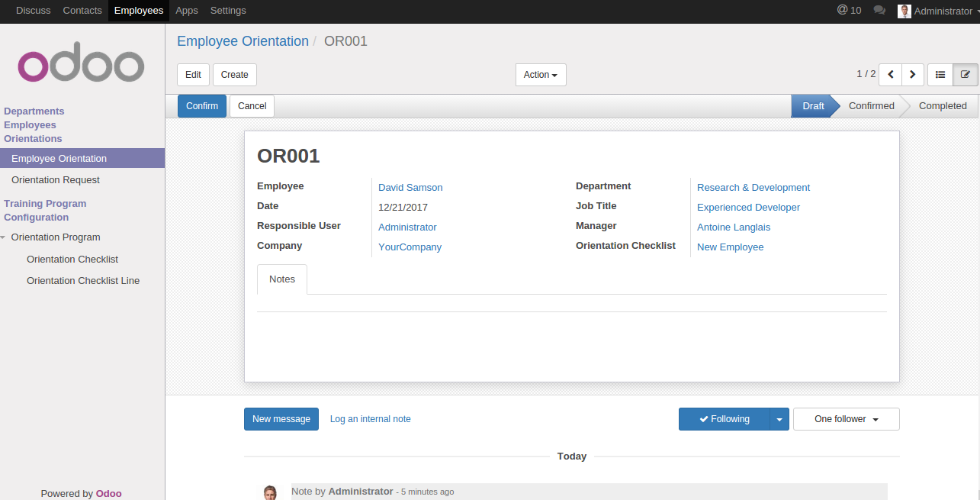
Task: Click the 1 / 2 pager counter
Action: [866, 74]
